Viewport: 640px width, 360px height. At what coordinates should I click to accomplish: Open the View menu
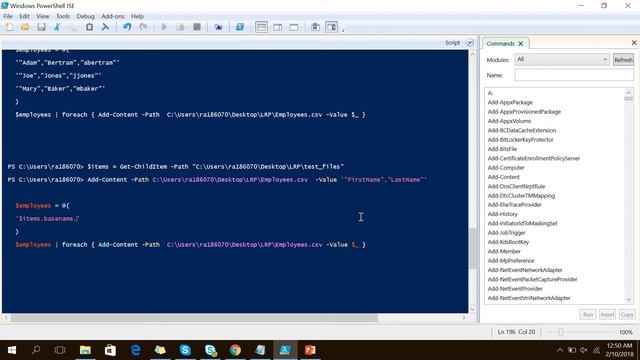42,16
